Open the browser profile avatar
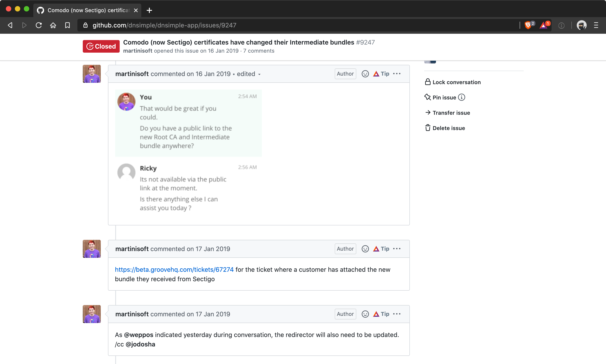The width and height of the screenshot is (606, 364). (581, 25)
